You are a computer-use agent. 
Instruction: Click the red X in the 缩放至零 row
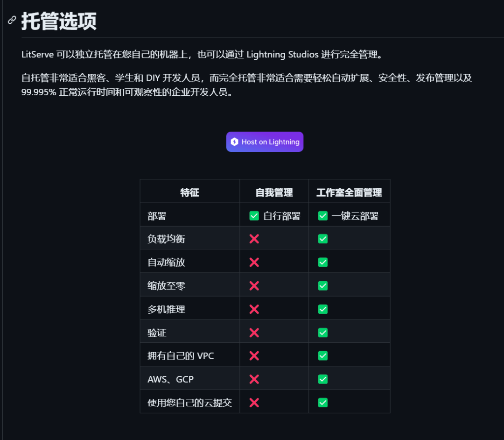(x=254, y=285)
